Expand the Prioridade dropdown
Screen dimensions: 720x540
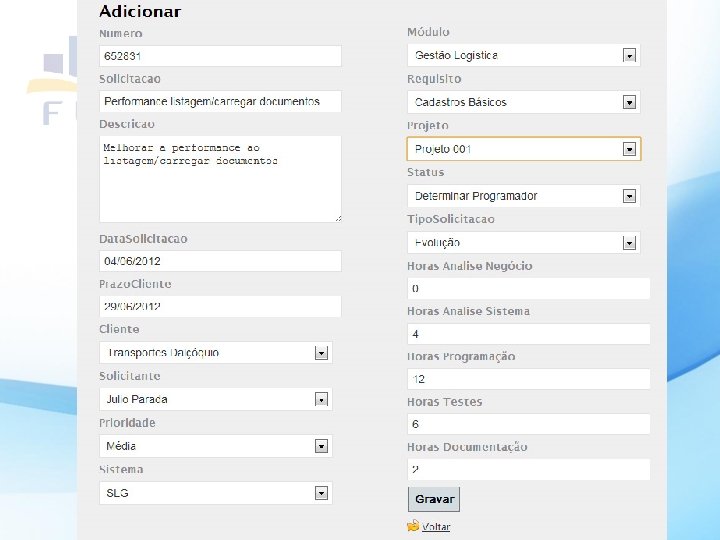[216, 446]
